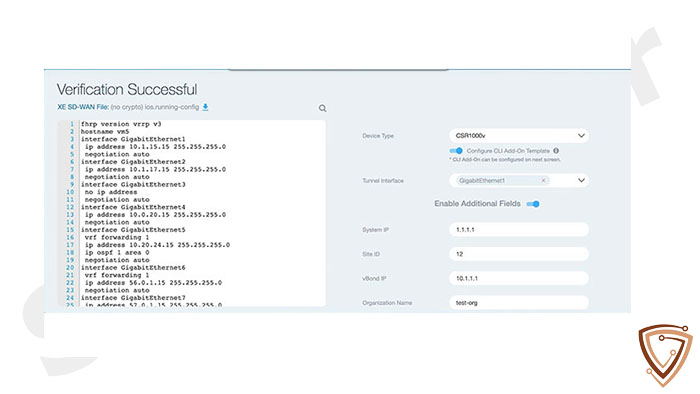Toggle Enable Additional Fields switch

(x=533, y=204)
